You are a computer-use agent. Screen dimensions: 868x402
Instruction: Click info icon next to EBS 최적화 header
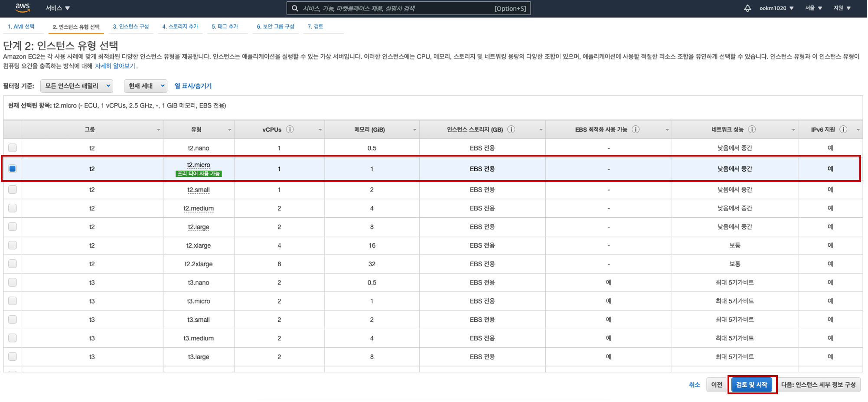coord(636,129)
